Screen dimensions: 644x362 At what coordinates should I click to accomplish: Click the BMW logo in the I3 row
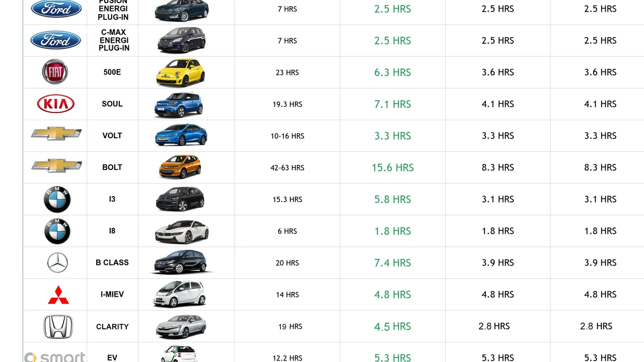point(57,200)
